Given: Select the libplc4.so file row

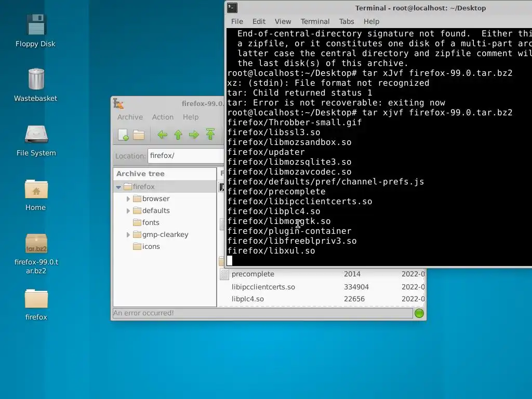Looking at the screenshot, I should coord(322,299).
